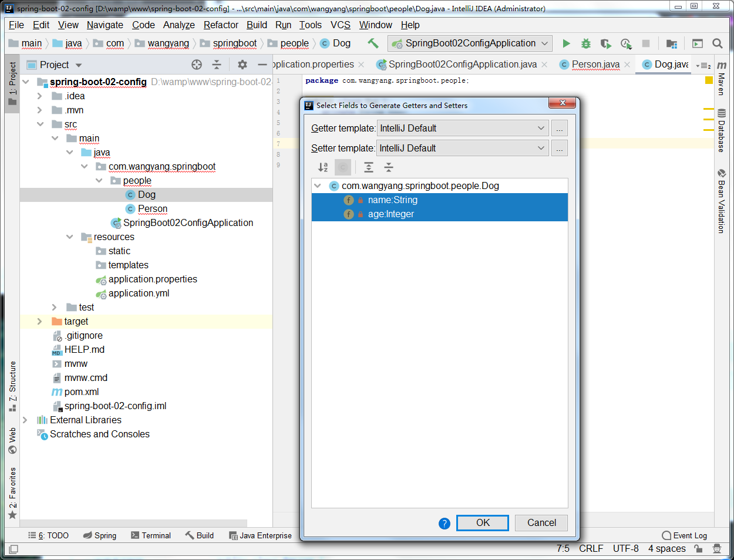Viewport: 734px width, 560px height.
Task: Open the Spring tool window
Action: pos(100,535)
